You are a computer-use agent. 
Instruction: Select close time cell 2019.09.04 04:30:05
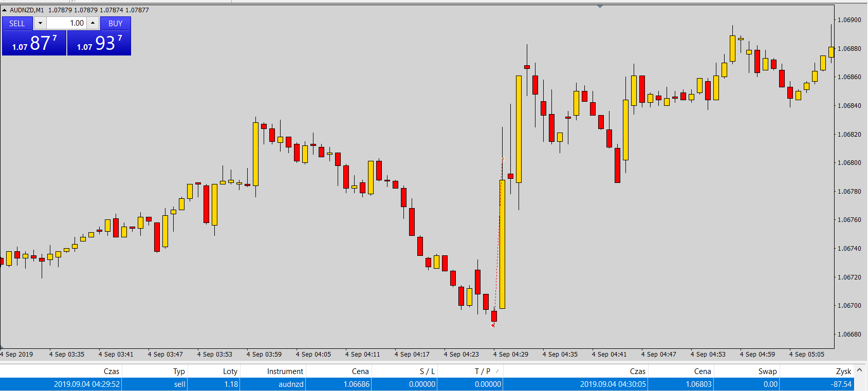576,384
